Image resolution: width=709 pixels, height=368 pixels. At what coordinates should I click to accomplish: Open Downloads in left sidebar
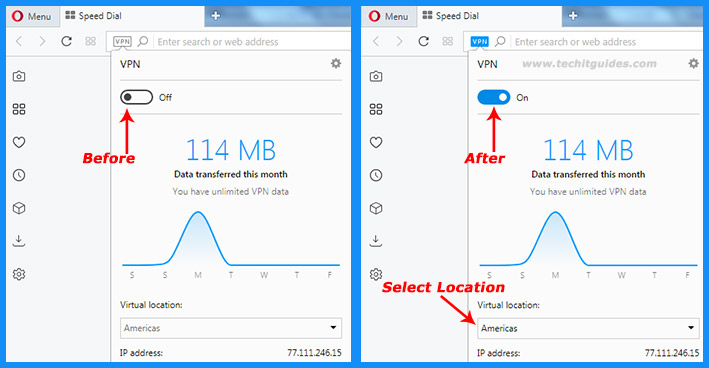[19, 241]
